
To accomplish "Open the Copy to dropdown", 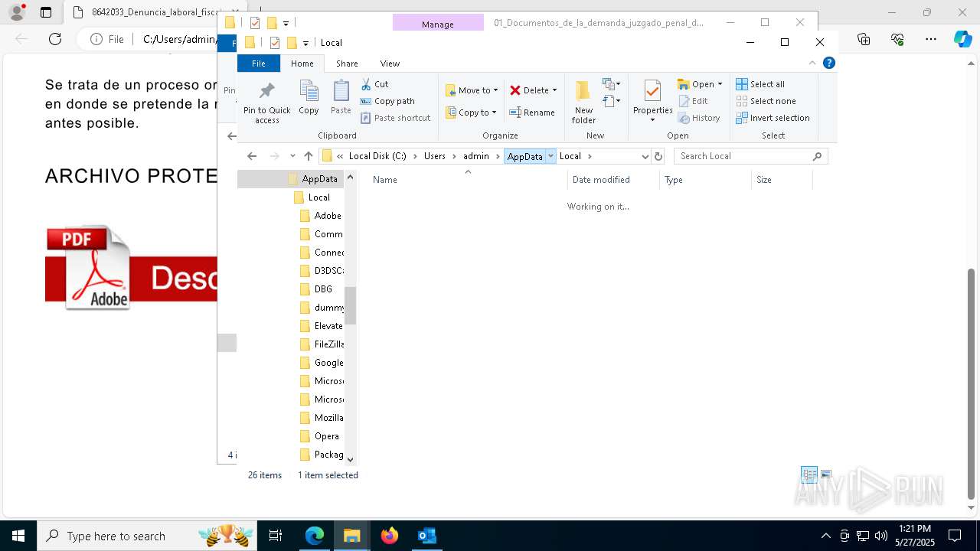I will (471, 112).
